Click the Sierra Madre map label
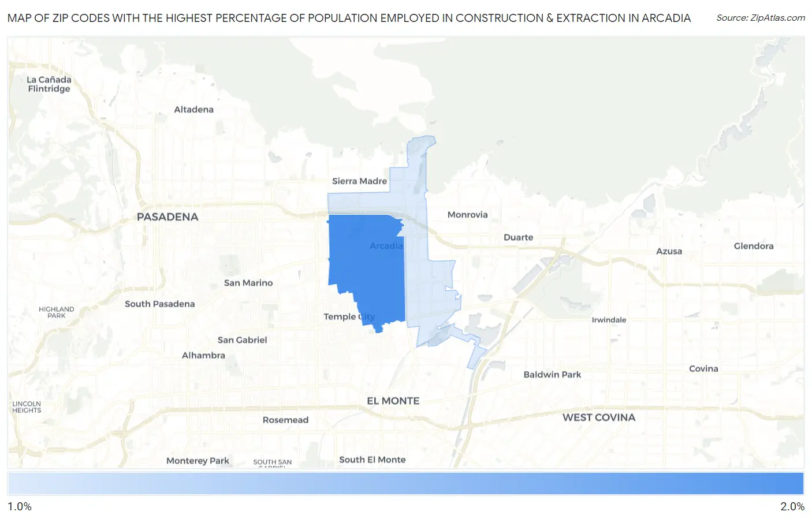 (359, 181)
